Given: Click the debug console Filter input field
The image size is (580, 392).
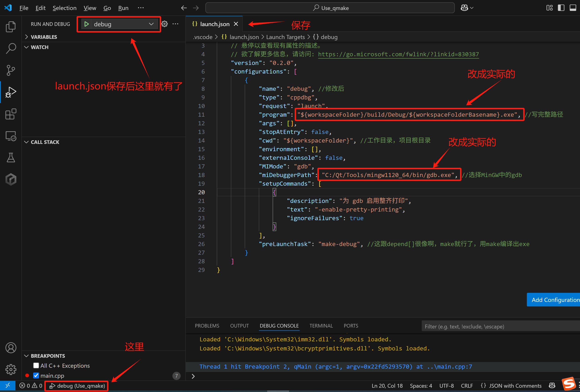Looking at the screenshot, I should [499, 326].
